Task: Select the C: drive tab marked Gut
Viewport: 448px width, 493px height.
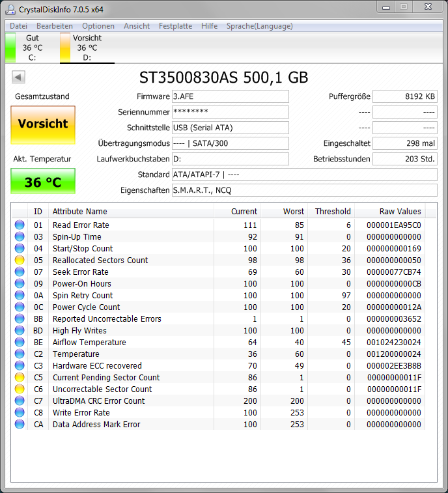Action: click(x=33, y=48)
